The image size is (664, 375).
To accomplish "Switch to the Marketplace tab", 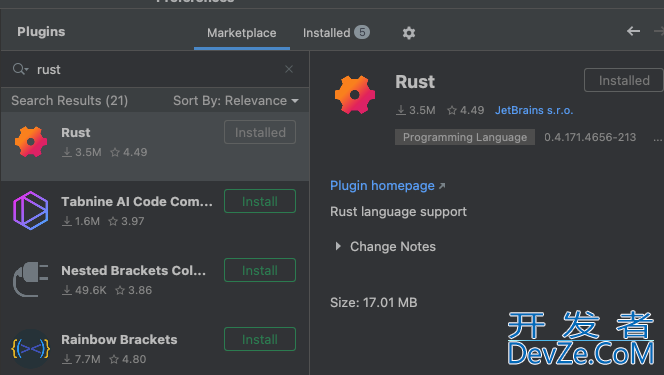I will click(241, 33).
